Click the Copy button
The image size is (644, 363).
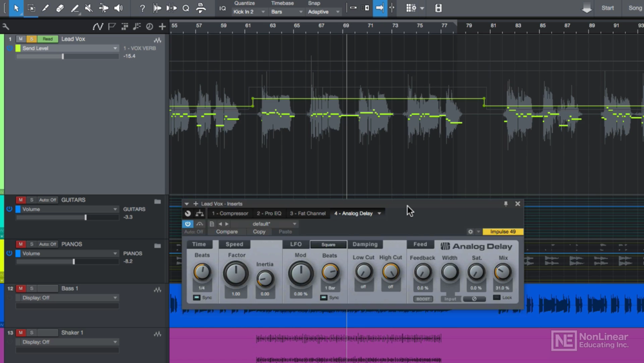(x=259, y=231)
